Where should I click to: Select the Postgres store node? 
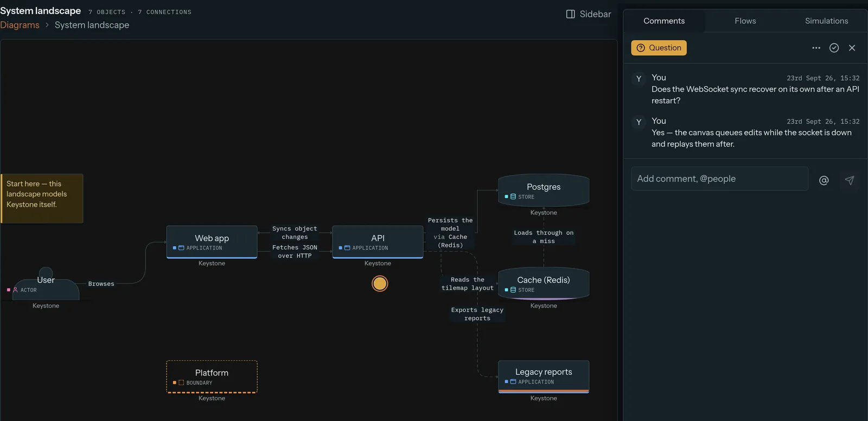click(x=544, y=190)
